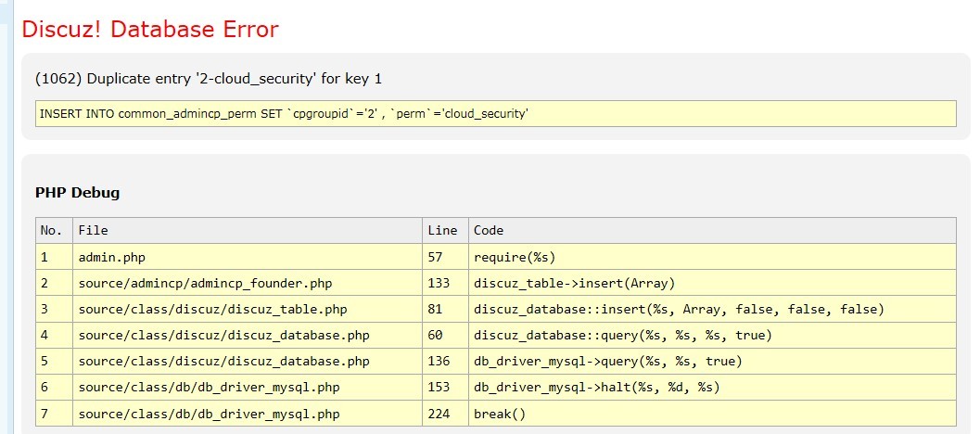Viewport: 980px width, 434px height.
Task: Select the 'require(%s)' code cell
Action: 712,256
